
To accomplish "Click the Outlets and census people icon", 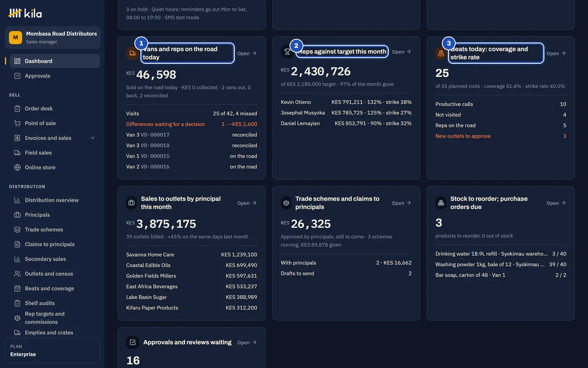I will click(x=17, y=274).
